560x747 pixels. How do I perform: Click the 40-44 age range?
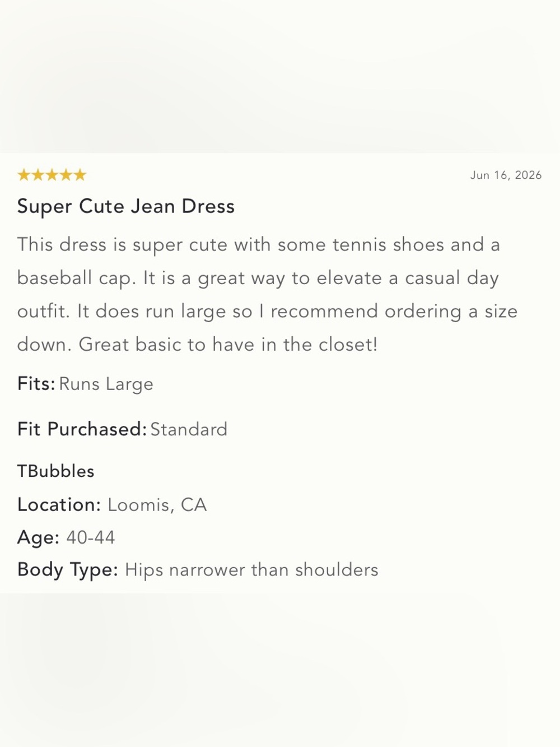[x=91, y=538]
